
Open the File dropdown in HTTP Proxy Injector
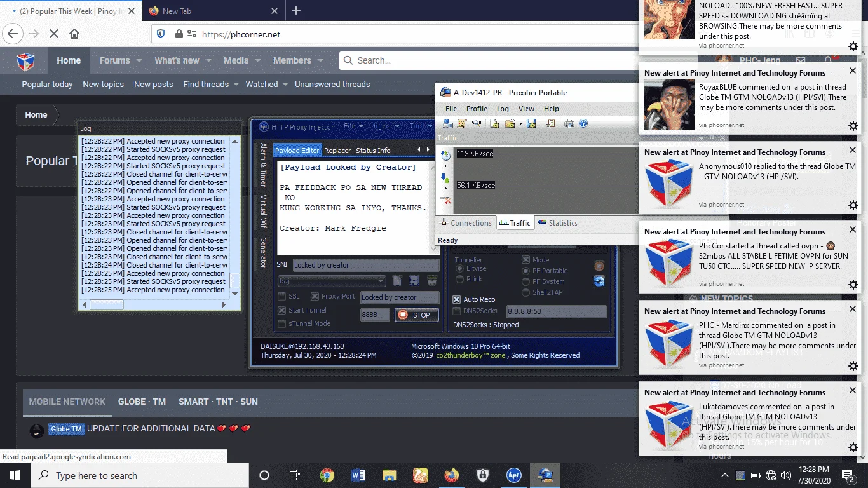(x=353, y=126)
